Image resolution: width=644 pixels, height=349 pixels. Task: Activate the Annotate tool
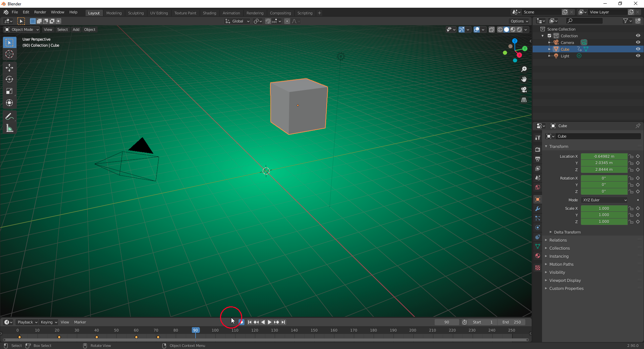pyautogui.click(x=9, y=116)
